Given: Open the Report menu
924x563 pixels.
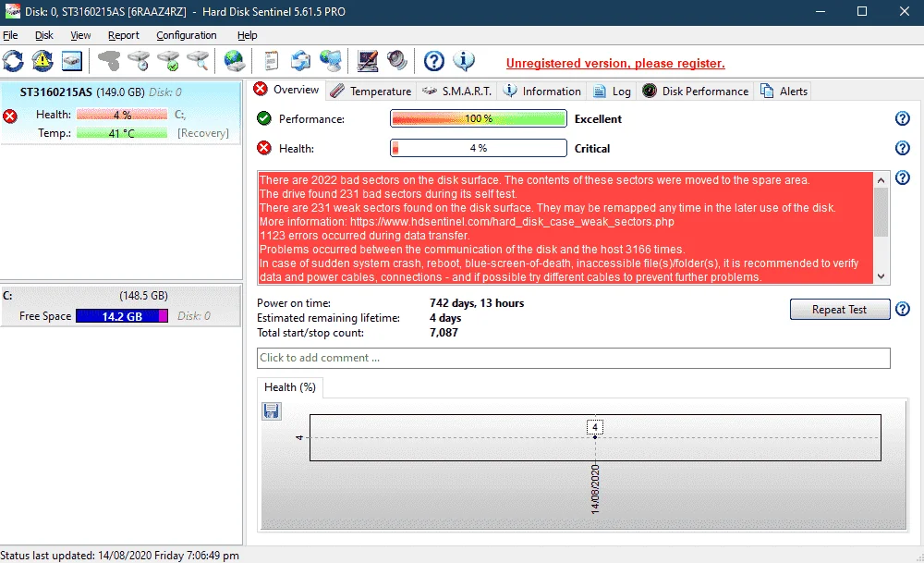Looking at the screenshot, I should point(124,35).
